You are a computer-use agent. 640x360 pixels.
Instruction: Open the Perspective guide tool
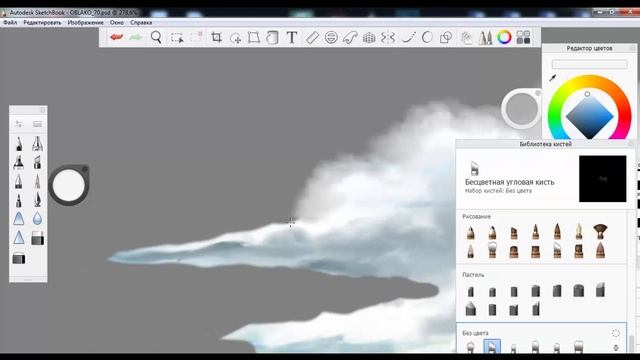pos(369,38)
